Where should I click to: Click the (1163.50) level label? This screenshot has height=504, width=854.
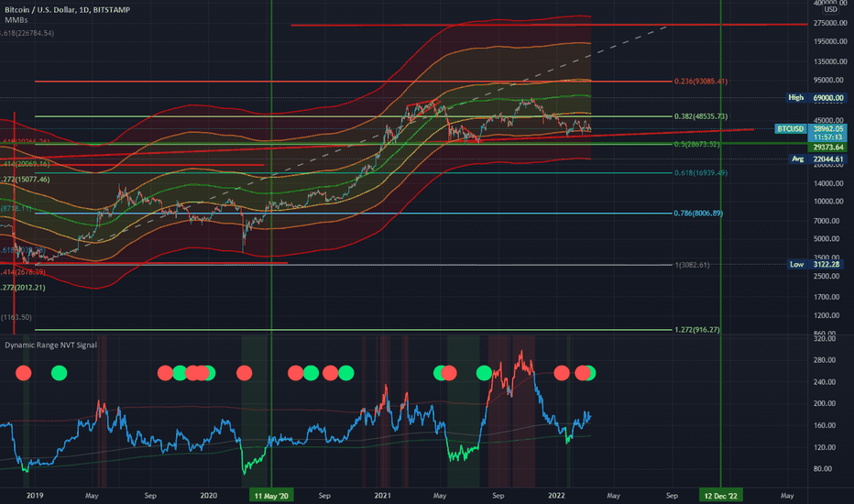[x=16, y=317]
